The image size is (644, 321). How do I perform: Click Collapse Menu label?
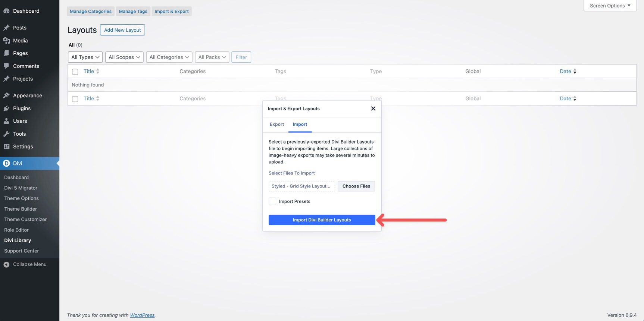(30, 264)
